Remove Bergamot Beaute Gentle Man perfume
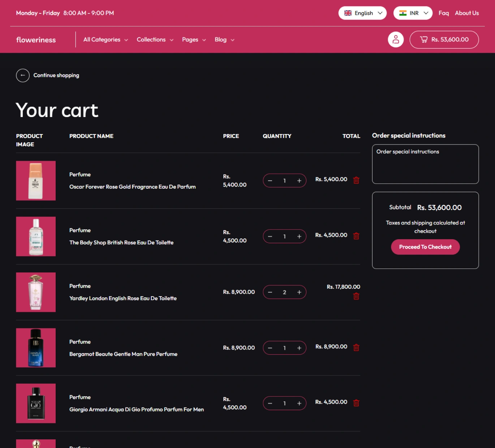The image size is (495, 448). pyautogui.click(x=356, y=348)
